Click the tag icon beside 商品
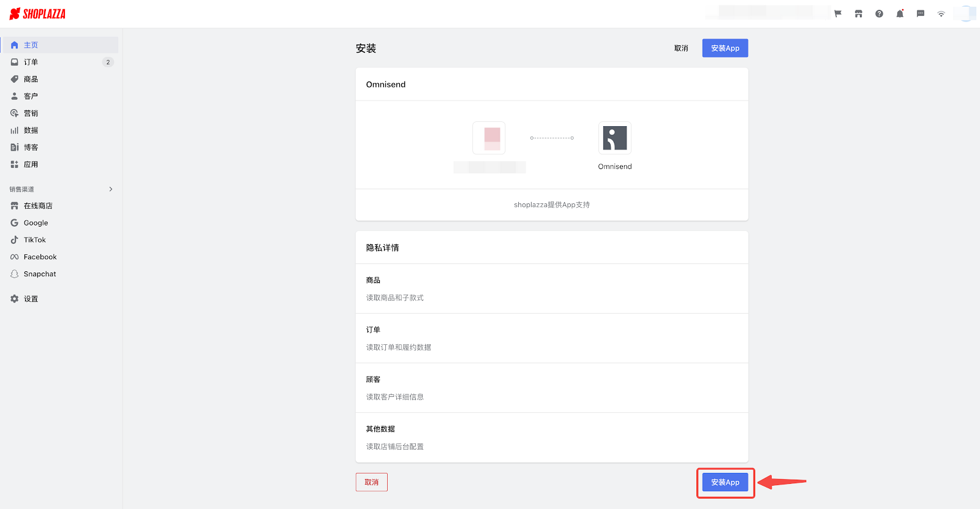 (x=15, y=79)
